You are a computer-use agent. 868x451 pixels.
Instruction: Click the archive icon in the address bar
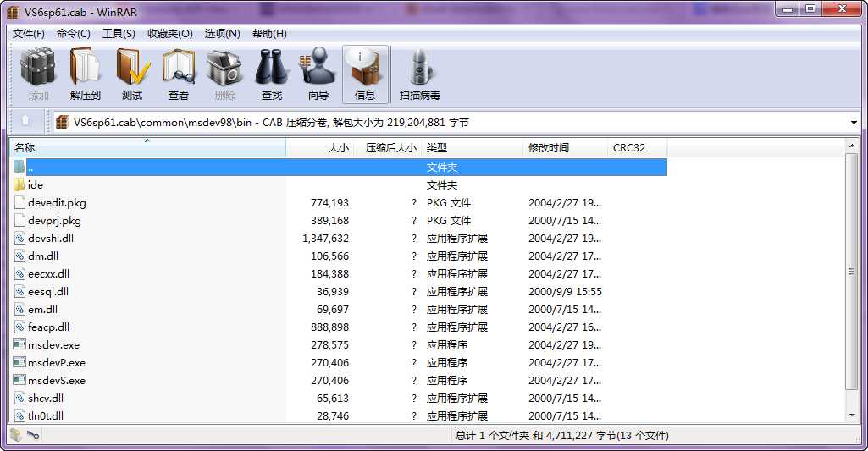coord(63,122)
